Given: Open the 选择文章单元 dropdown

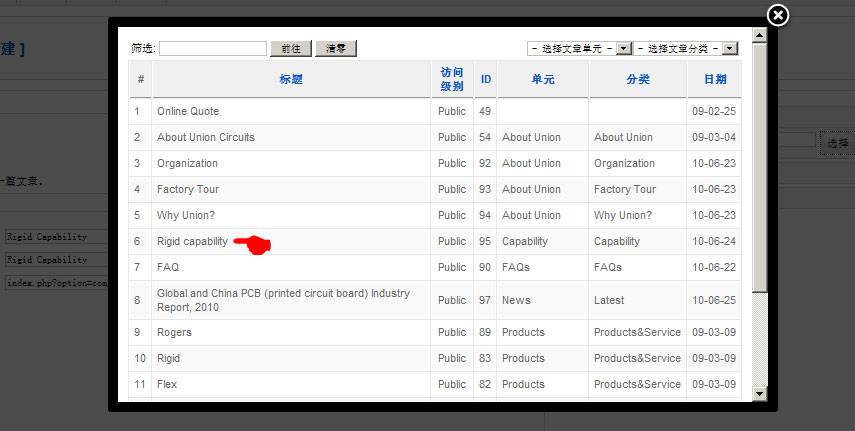Looking at the screenshot, I should pos(623,48).
